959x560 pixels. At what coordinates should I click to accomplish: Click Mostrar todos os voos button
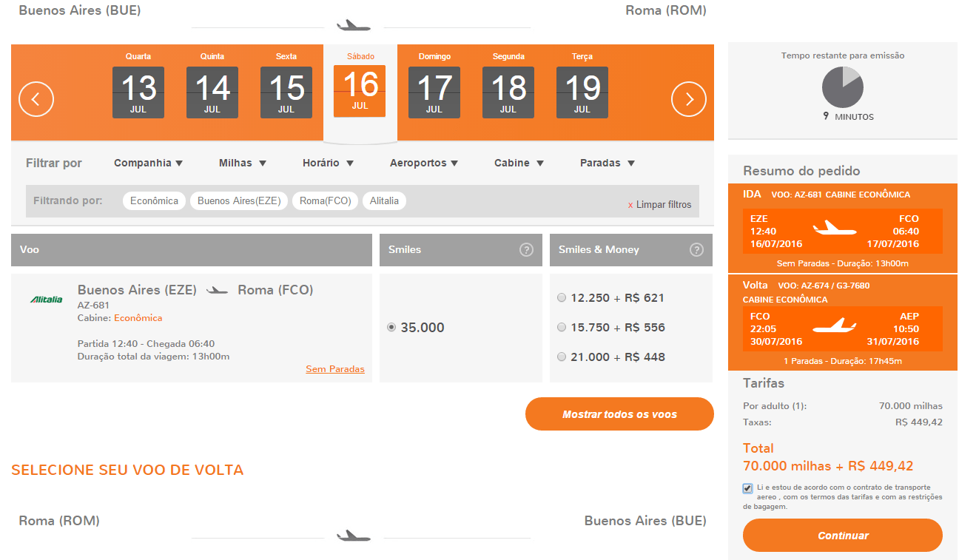coord(619,414)
